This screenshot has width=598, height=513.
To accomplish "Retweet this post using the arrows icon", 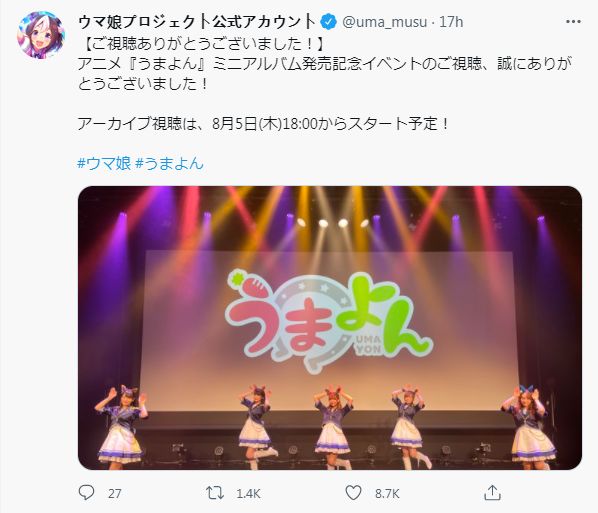I will [x=215, y=493].
